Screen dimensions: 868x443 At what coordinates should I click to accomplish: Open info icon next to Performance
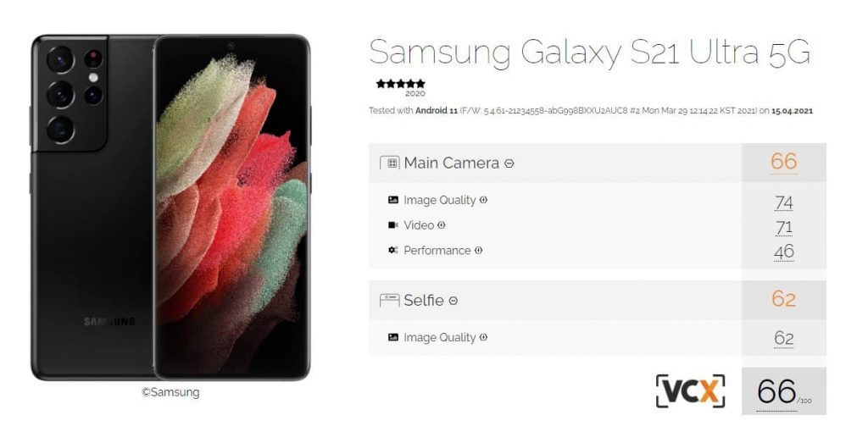click(478, 251)
